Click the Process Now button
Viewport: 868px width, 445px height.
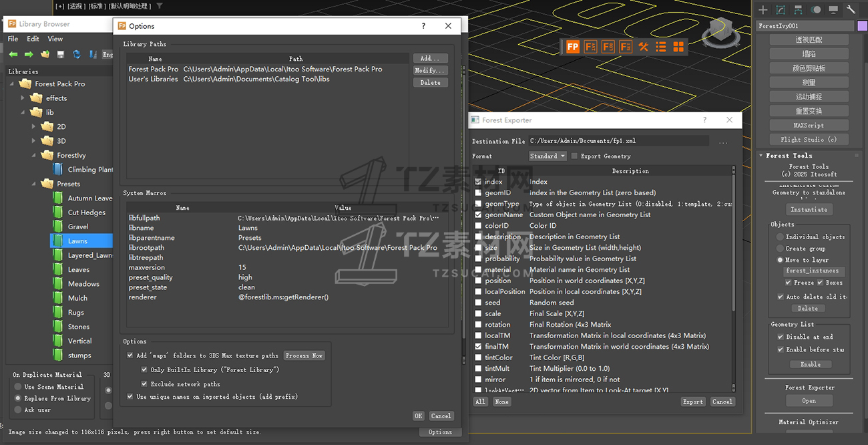point(304,355)
